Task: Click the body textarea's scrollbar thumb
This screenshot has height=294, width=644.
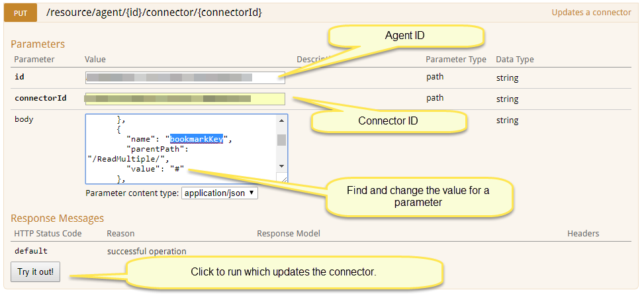Action: 281,140
